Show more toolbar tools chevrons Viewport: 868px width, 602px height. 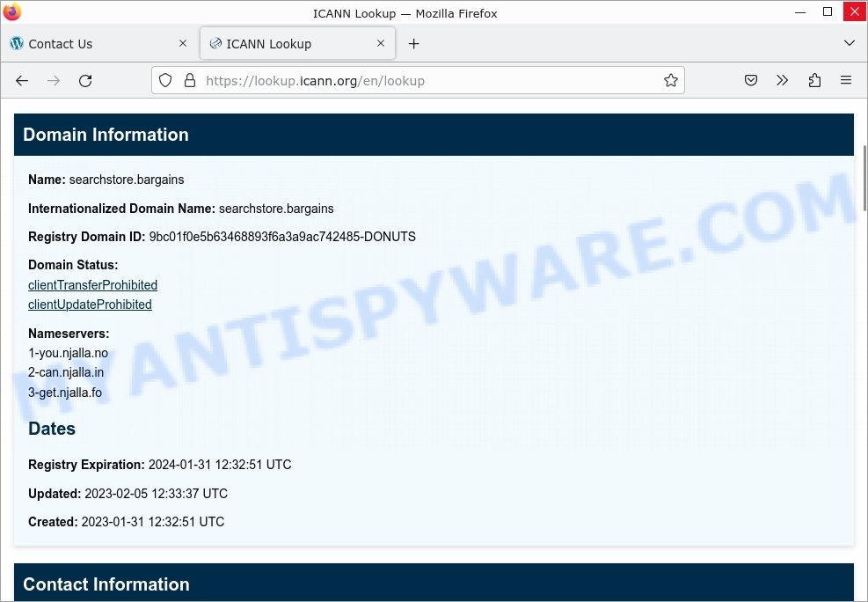(x=782, y=81)
